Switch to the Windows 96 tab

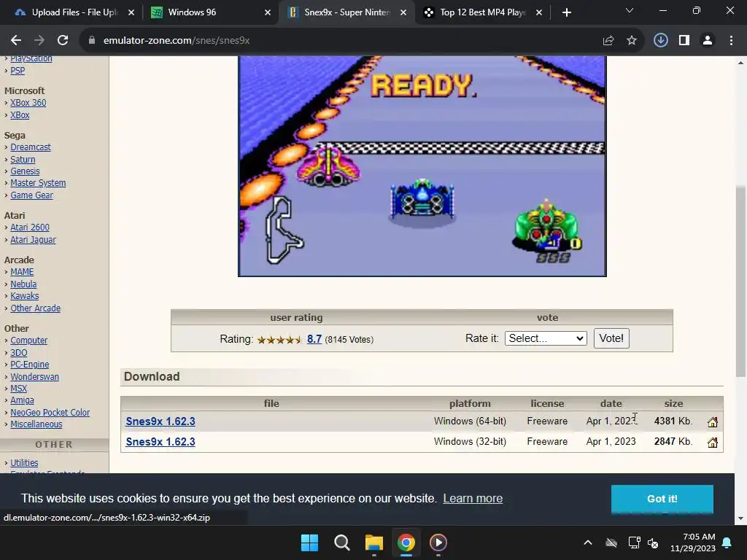point(211,12)
